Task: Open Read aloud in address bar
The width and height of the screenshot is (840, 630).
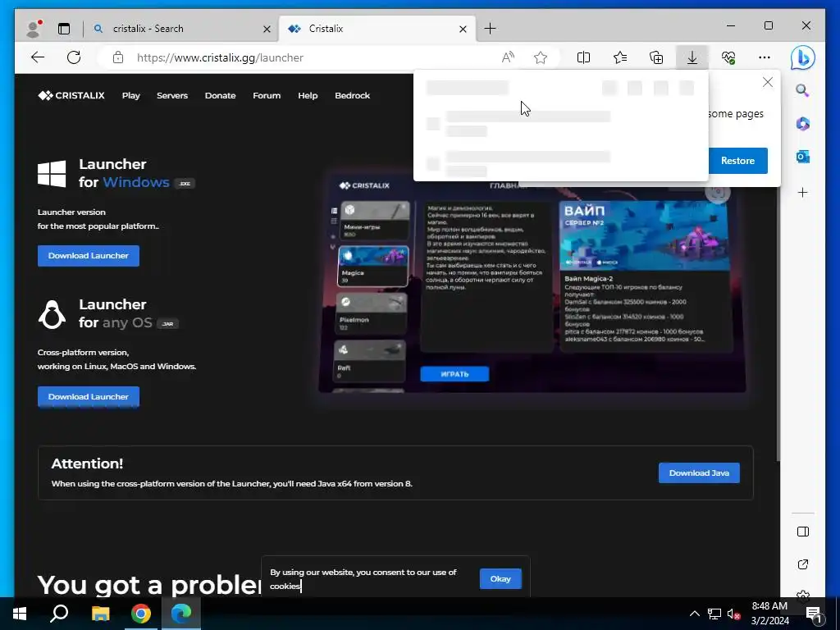Action: [x=508, y=57]
